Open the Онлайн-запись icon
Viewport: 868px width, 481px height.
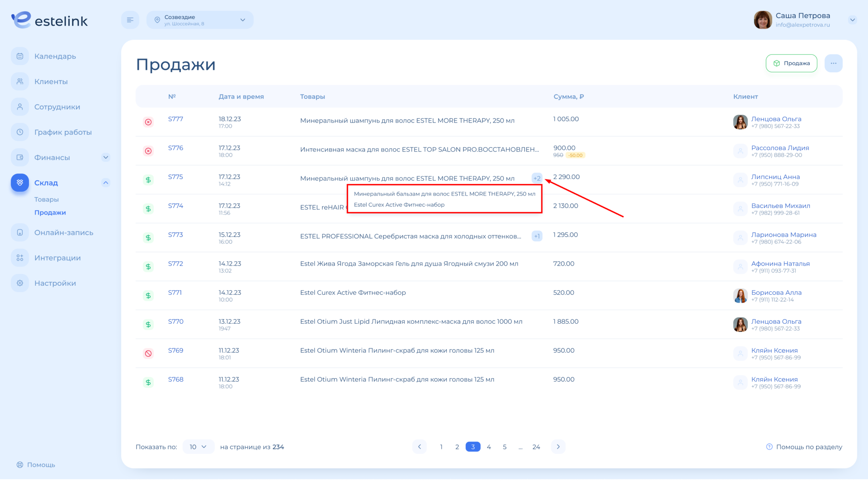point(20,232)
